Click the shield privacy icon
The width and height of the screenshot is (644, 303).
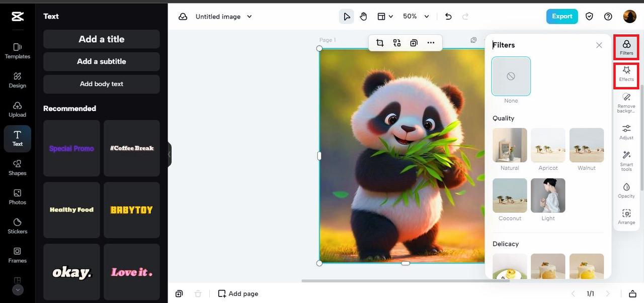coord(589,17)
